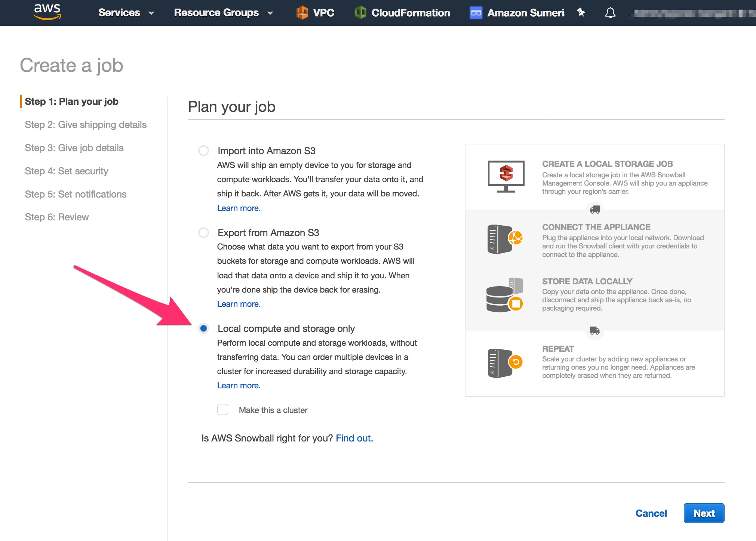The width and height of the screenshot is (756, 541).
Task: Enable Make this a cluster checkbox
Action: tap(223, 410)
